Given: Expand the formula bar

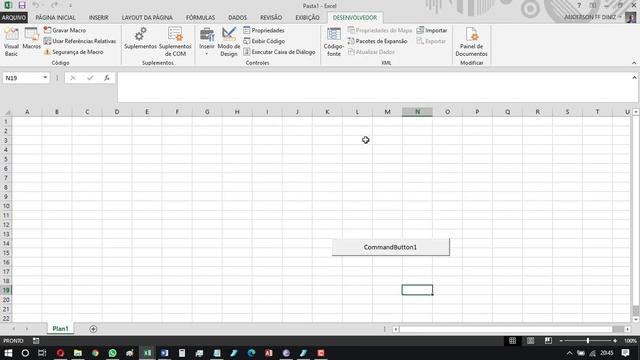Looking at the screenshot, I should click(634, 78).
